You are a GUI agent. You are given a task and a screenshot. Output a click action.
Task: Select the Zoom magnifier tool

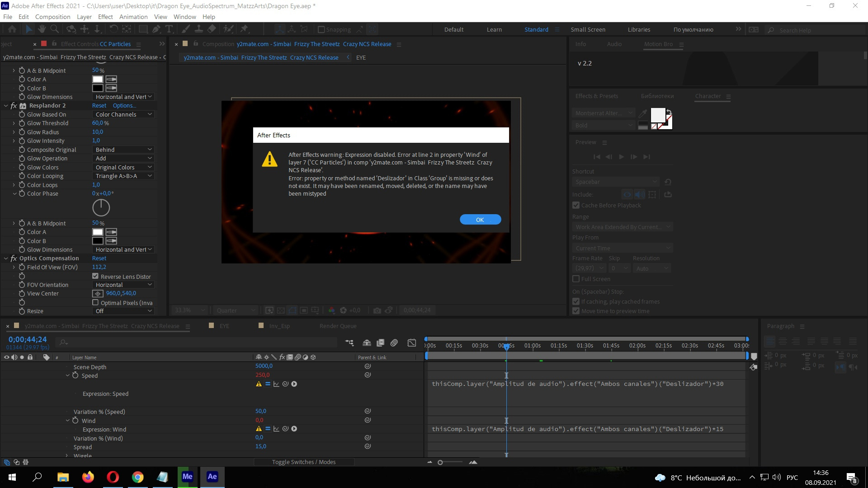pyautogui.click(x=54, y=29)
